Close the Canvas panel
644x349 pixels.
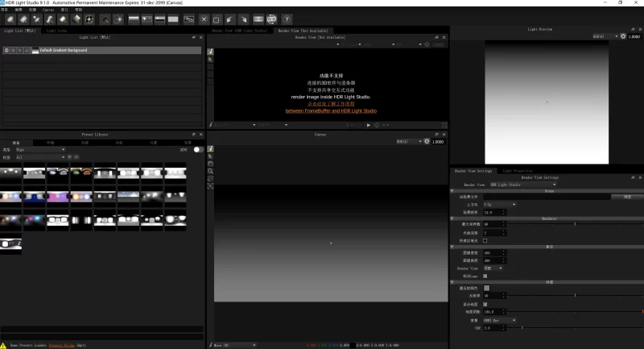tap(444, 135)
